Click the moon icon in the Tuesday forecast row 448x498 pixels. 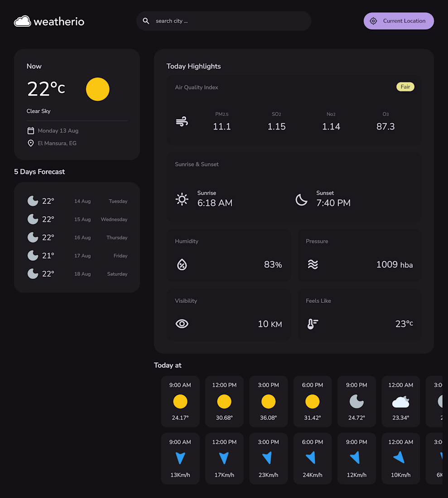coord(33,201)
